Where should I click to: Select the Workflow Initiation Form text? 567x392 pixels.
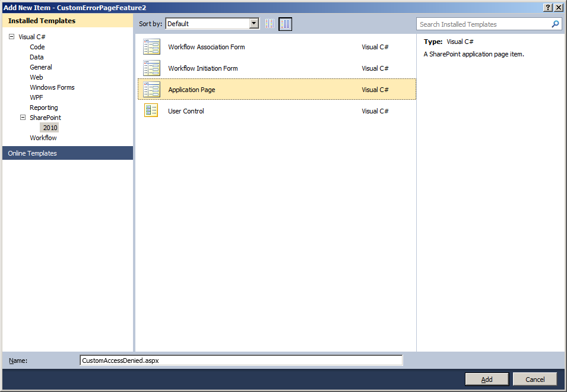pos(203,68)
